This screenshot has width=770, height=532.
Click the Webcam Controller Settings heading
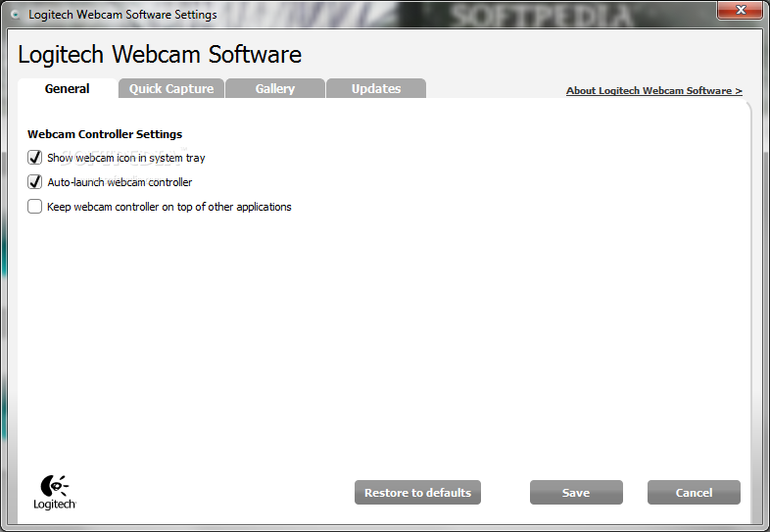pyautogui.click(x=105, y=134)
